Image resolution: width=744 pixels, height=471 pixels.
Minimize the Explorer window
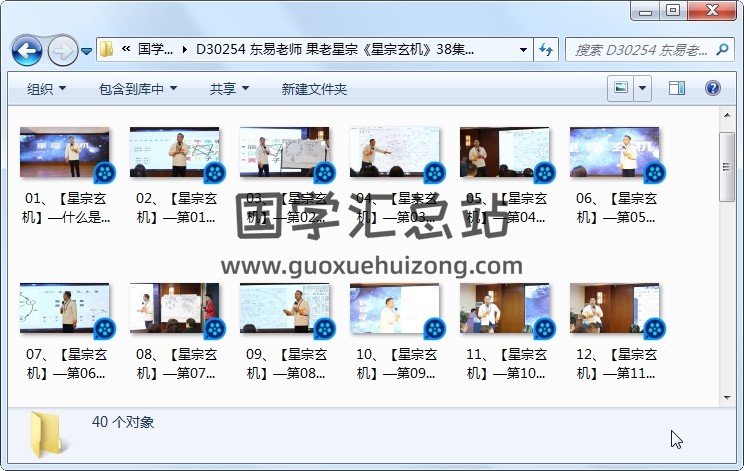point(645,10)
